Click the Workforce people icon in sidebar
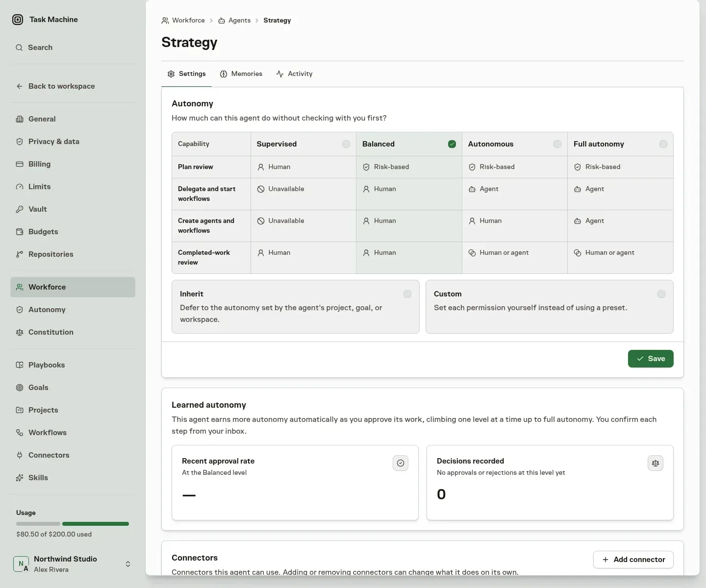Image resolution: width=706 pixels, height=588 pixels. click(20, 287)
